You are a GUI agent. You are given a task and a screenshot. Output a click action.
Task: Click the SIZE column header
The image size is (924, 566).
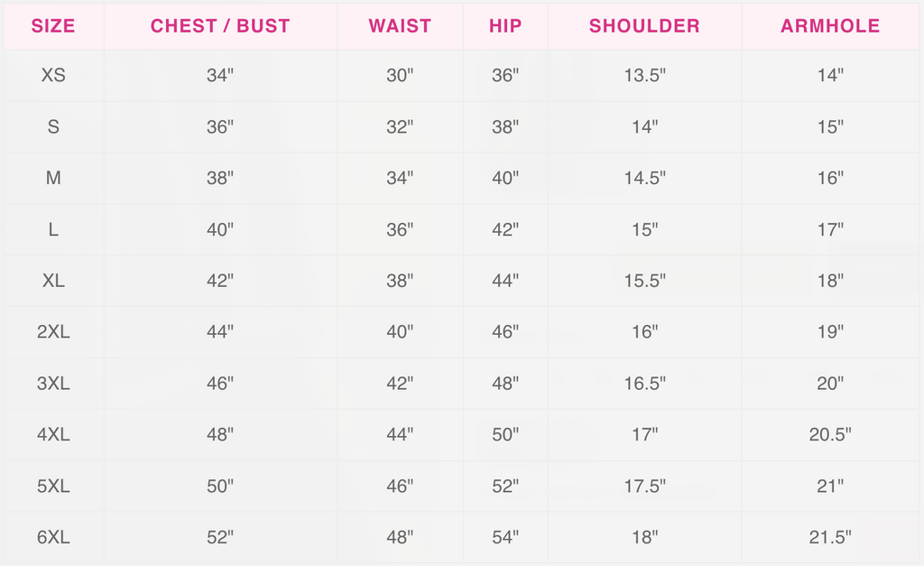53,26
